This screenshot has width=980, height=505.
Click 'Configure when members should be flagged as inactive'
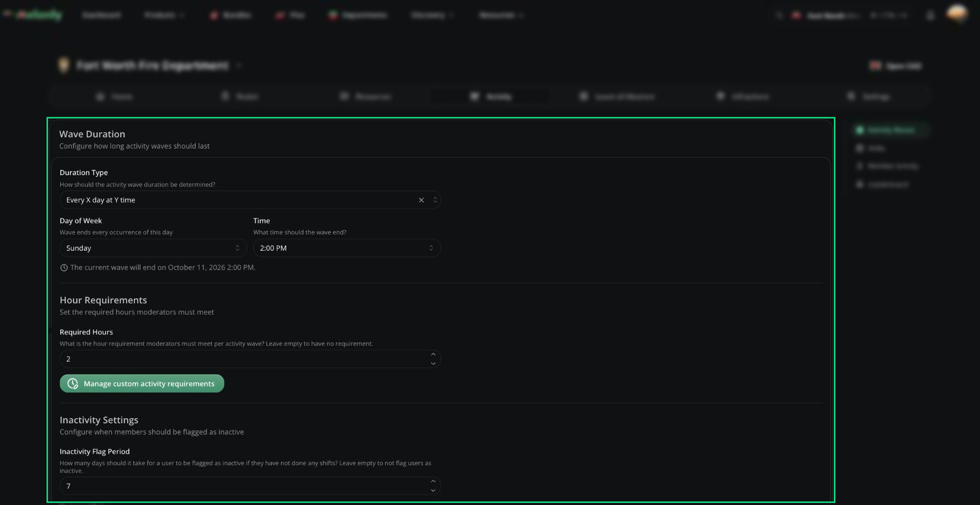click(x=152, y=432)
